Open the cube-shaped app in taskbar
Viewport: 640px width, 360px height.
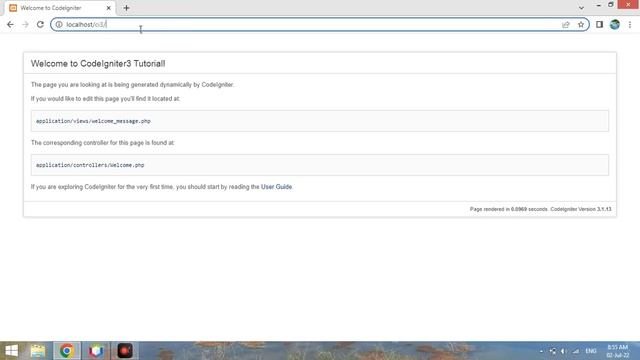click(x=96, y=351)
